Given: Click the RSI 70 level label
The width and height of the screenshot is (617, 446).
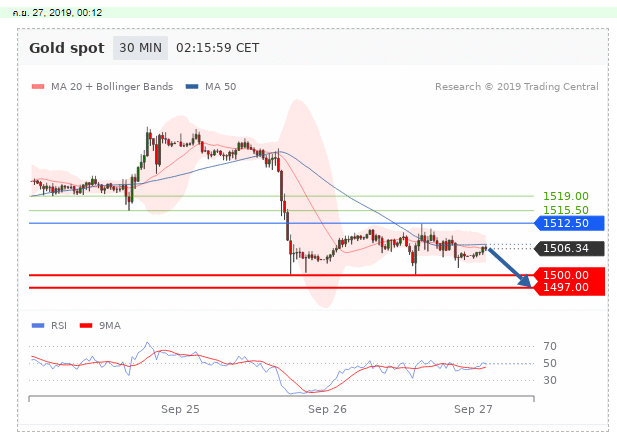Looking at the screenshot, I should tap(550, 346).
